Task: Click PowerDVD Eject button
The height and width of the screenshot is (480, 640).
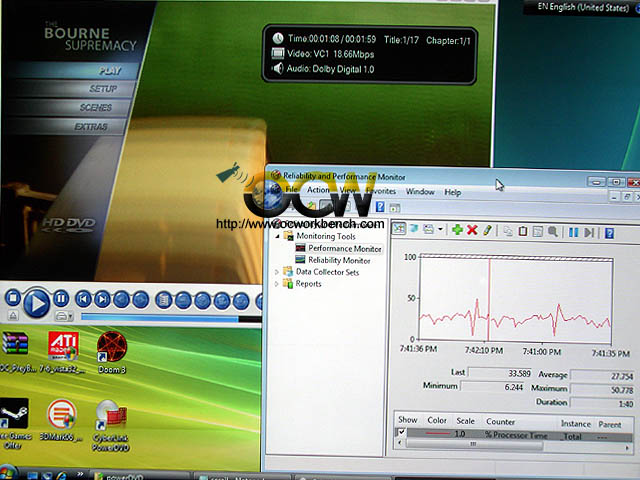Action: [x=13, y=316]
